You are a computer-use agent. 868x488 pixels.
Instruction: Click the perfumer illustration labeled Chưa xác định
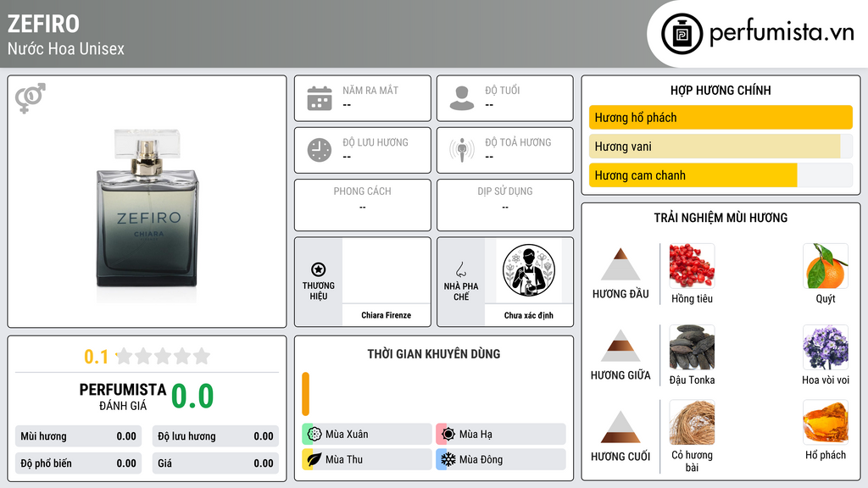point(529,270)
